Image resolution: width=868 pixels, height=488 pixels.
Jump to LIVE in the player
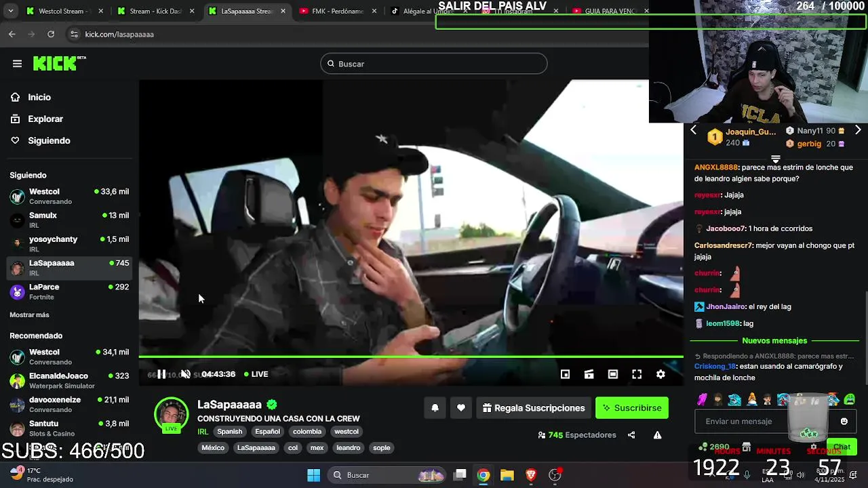point(256,374)
